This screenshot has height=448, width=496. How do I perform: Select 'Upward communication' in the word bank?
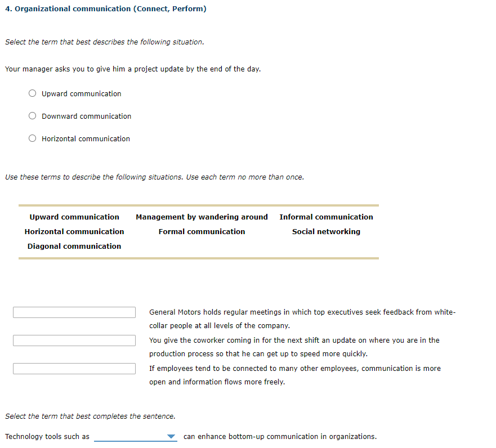[x=74, y=217]
